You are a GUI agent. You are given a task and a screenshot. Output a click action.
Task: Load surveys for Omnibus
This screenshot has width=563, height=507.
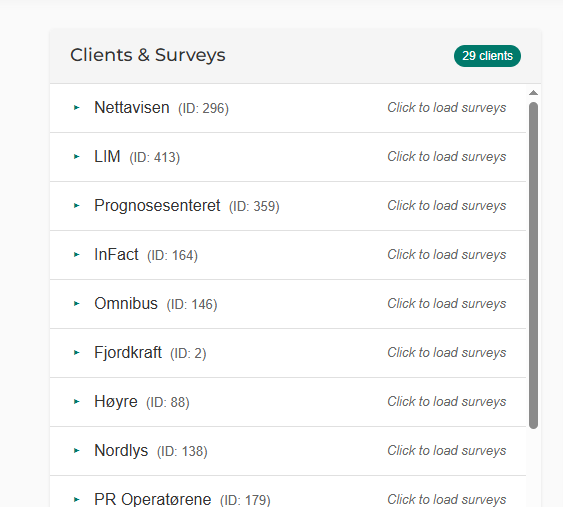(446, 304)
